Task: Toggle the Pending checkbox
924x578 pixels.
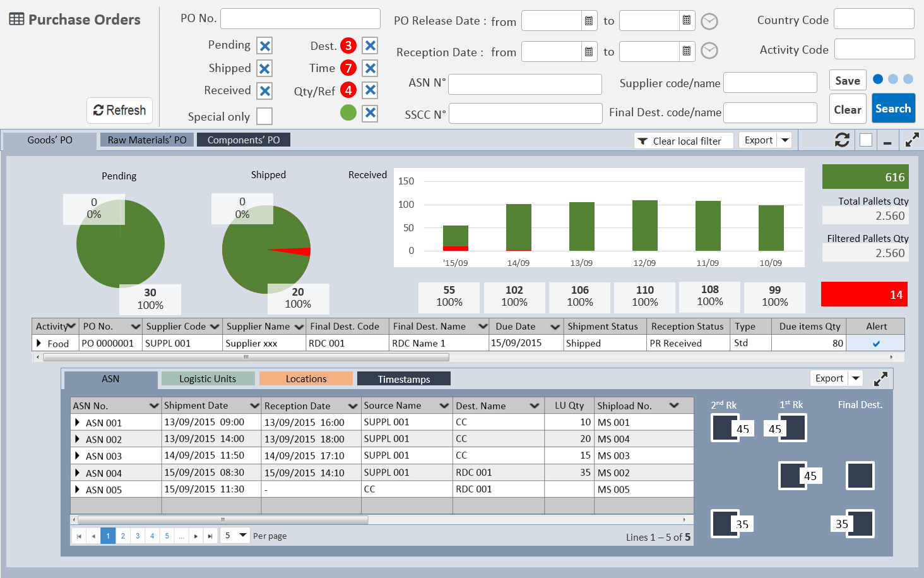Action: (265, 45)
